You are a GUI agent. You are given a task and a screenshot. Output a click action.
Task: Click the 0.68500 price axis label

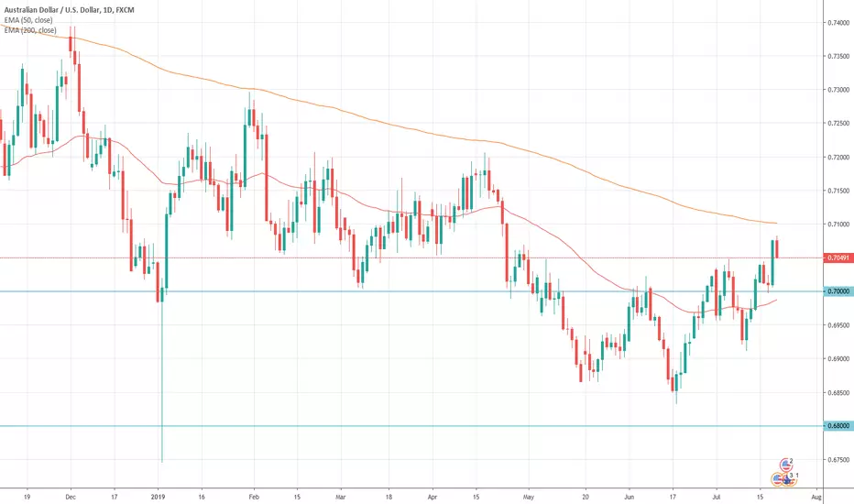point(838,393)
